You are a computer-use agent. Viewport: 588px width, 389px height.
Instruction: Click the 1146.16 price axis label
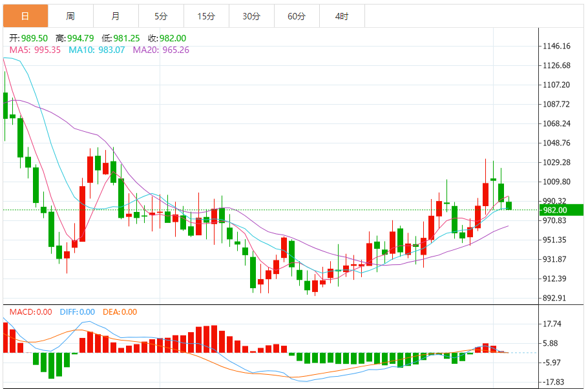tap(556, 46)
